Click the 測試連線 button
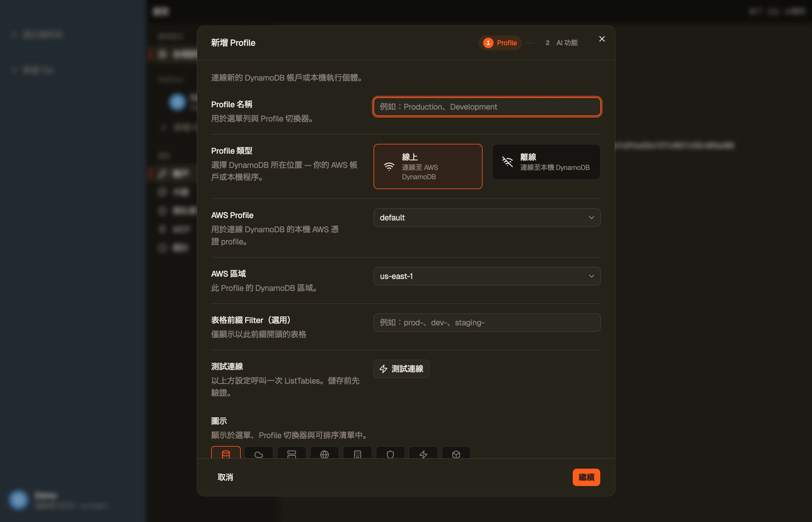The width and height of the screenshot is (812, 522). click(401, 369)
